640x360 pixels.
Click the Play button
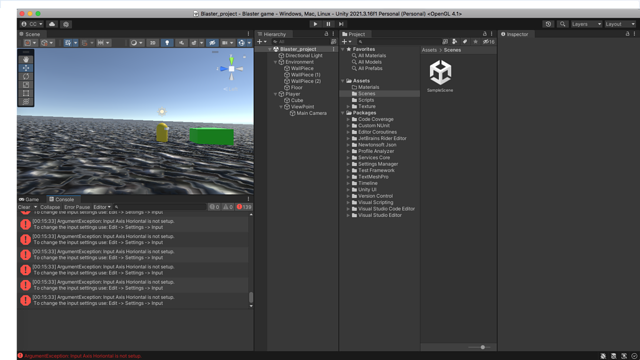[315, 24]
